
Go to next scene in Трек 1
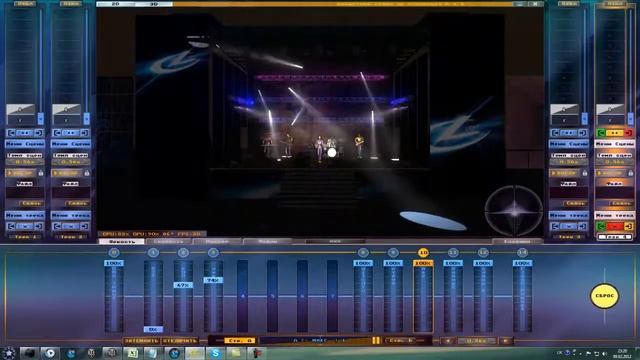(x=39, y=133)
